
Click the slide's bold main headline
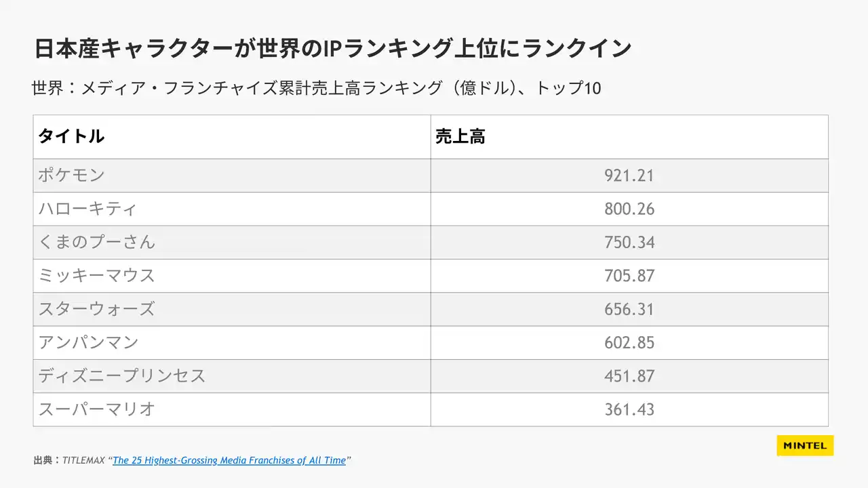click(x=332, y=48)
